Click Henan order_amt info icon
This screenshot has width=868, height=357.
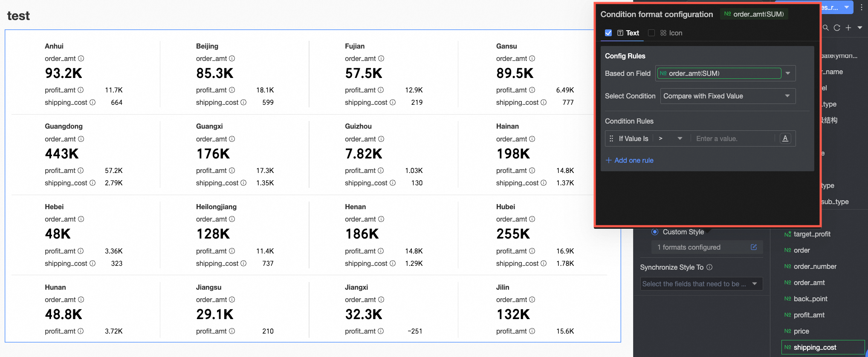(381, 219)
